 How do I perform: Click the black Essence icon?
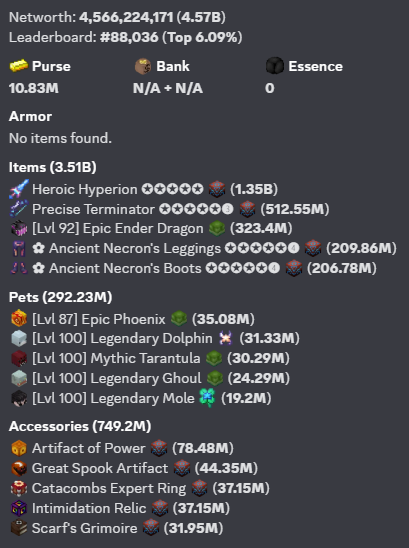(274, 66)
